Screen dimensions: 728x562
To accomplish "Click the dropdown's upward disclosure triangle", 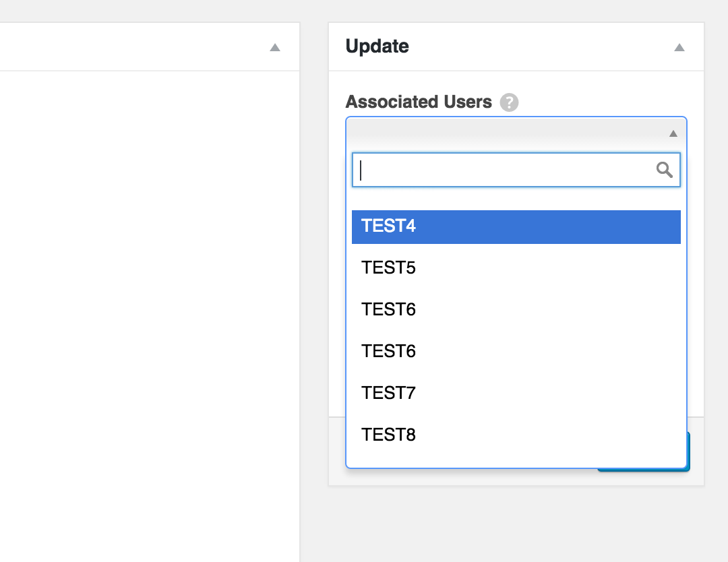I will click(672, 133).
